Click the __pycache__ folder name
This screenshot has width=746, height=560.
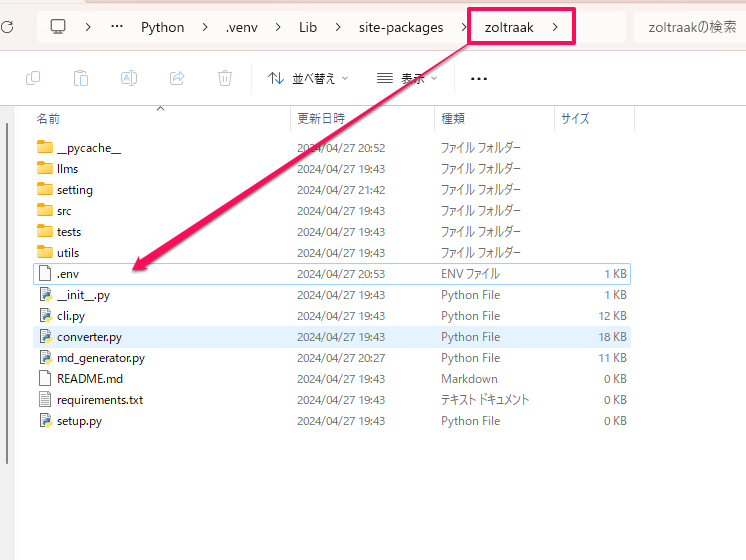coord(89,148)
